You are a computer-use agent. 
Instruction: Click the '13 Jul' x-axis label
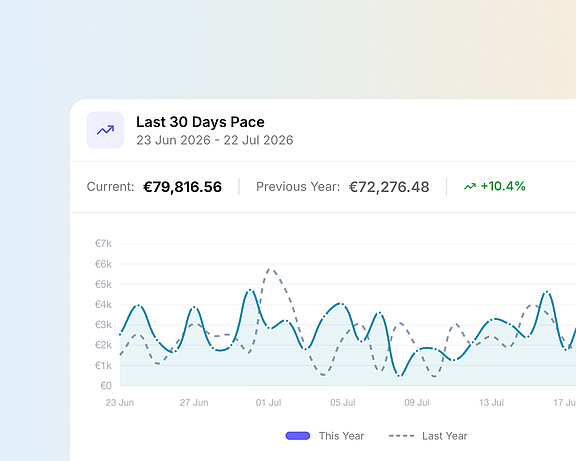(x=492, y=403)
